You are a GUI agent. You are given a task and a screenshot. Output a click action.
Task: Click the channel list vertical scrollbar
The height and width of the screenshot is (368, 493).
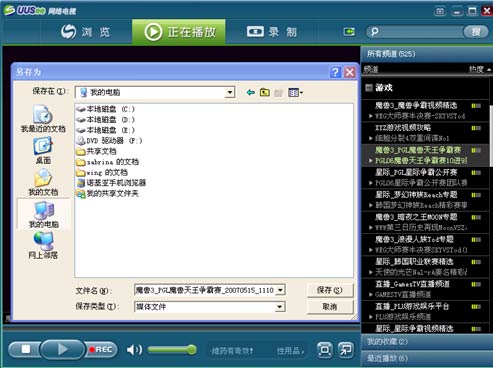click(491, 135)
